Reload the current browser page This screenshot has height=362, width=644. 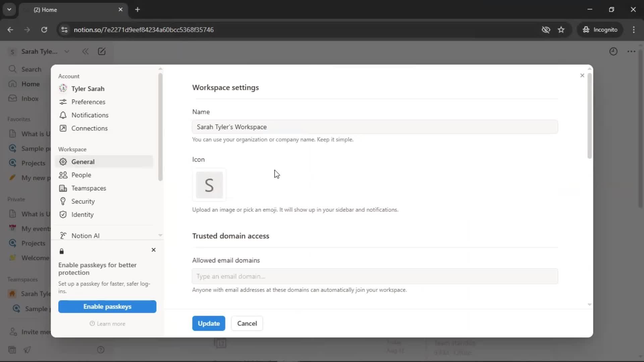[x=44, y=30]
